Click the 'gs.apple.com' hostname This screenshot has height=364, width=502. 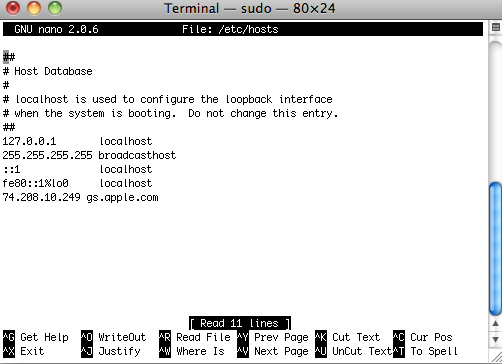pos(122,197)
